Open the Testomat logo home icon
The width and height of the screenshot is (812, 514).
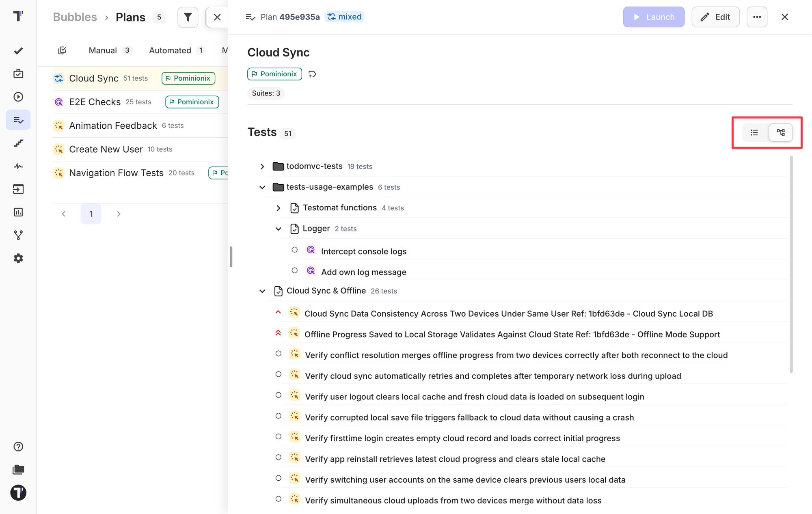tap(18, 16)
